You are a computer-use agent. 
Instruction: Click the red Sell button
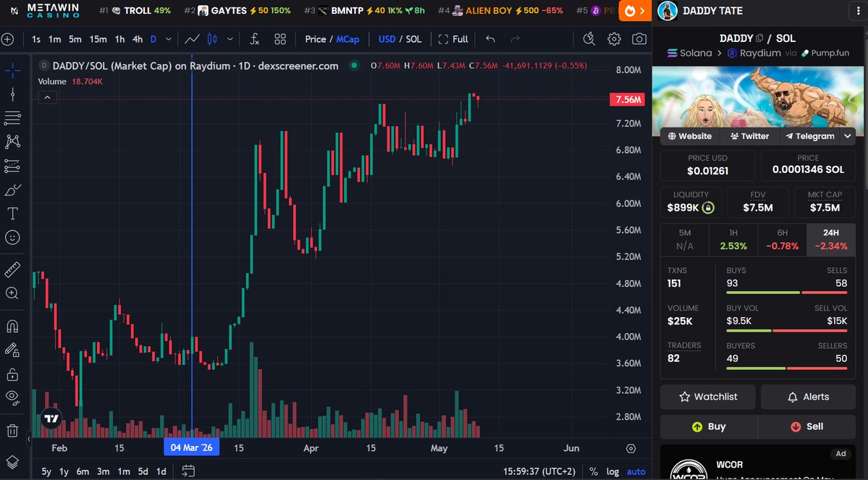pos(807,427)
